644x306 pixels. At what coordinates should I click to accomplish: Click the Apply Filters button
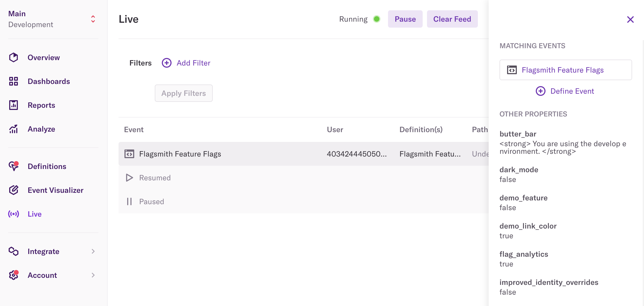(x=183, y=93)
